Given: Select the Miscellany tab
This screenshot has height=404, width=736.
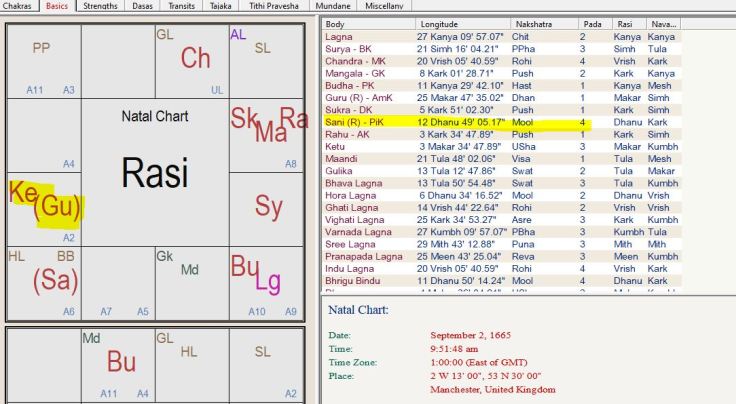Looking at the screenshot, I should [x=383, y=5].
